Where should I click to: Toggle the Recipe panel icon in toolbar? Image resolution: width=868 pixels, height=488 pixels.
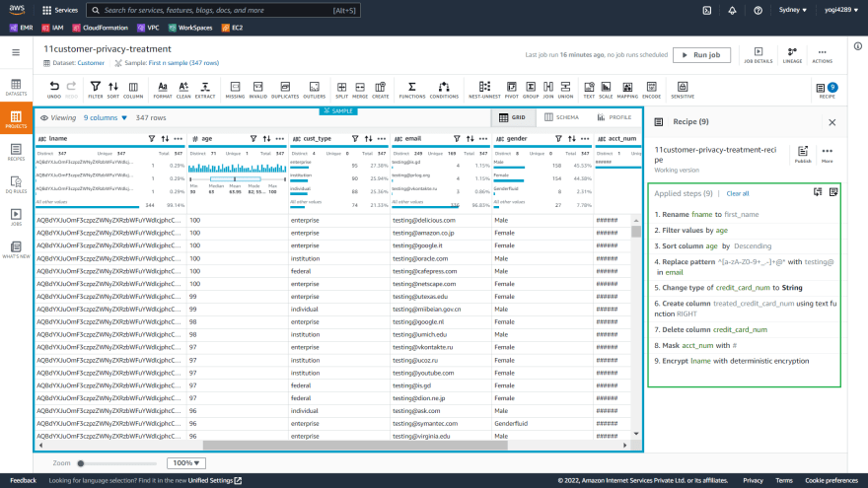(827, 90)
